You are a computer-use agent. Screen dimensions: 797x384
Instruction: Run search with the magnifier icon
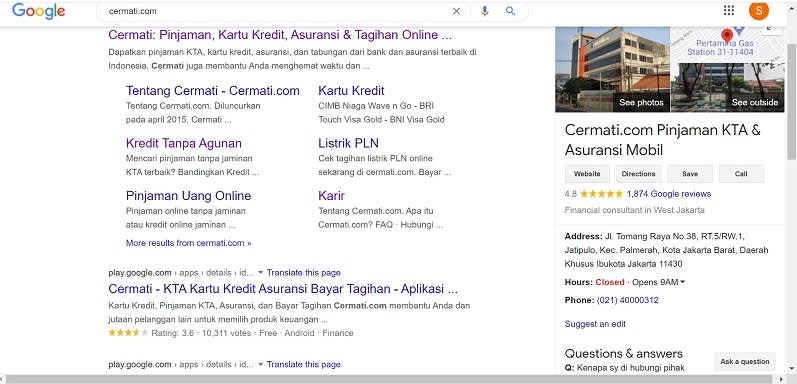[x=510, y=11]
